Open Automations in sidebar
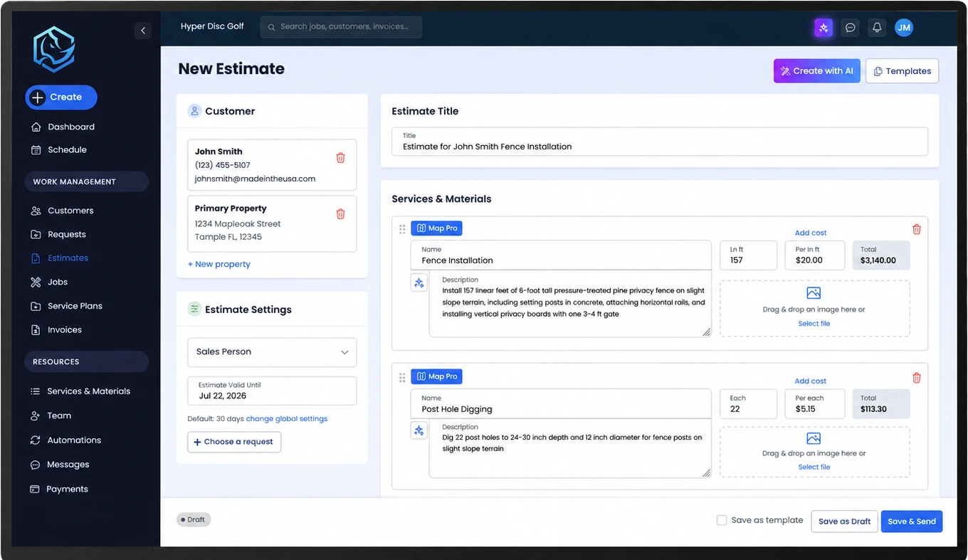The height and width of the screenshot is (560, 968). (74, 440)
